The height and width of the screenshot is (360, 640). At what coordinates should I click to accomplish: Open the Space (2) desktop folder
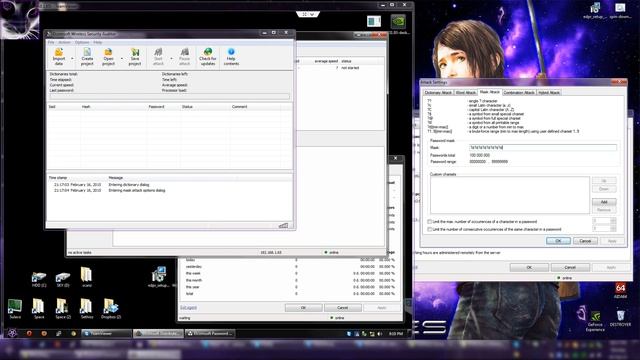(x=63, y=308)
